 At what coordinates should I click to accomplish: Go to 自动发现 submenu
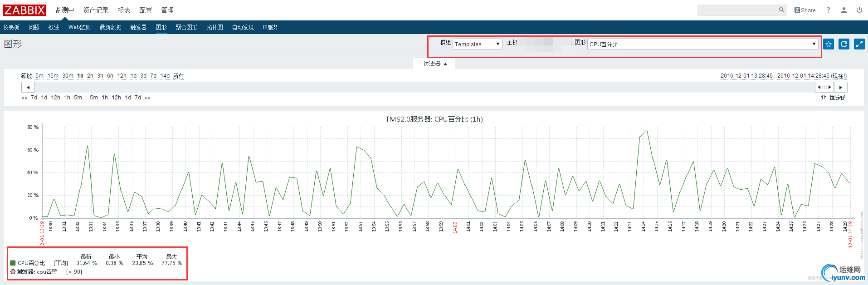click(x=243, y=27)
